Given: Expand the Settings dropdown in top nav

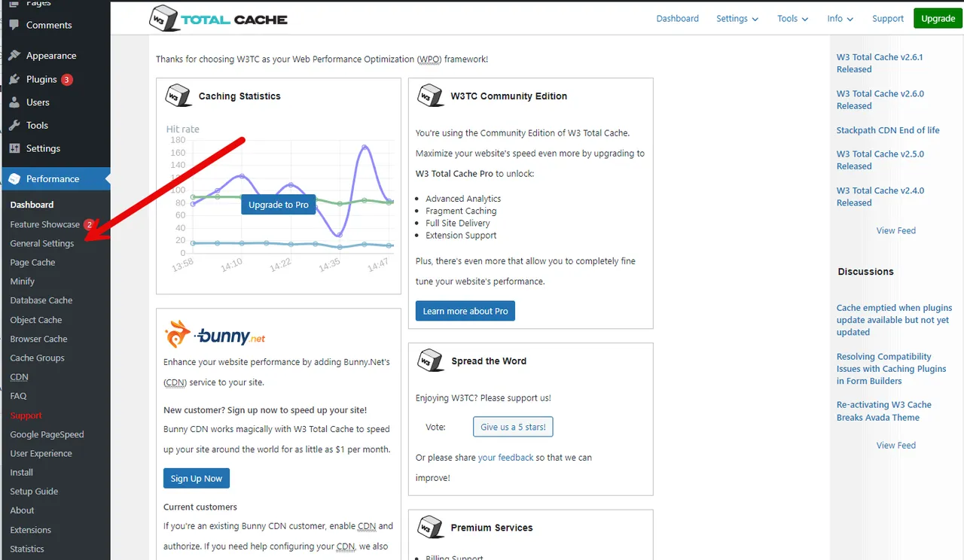Looking at the screenshot, I should click(x=737, y=19).
